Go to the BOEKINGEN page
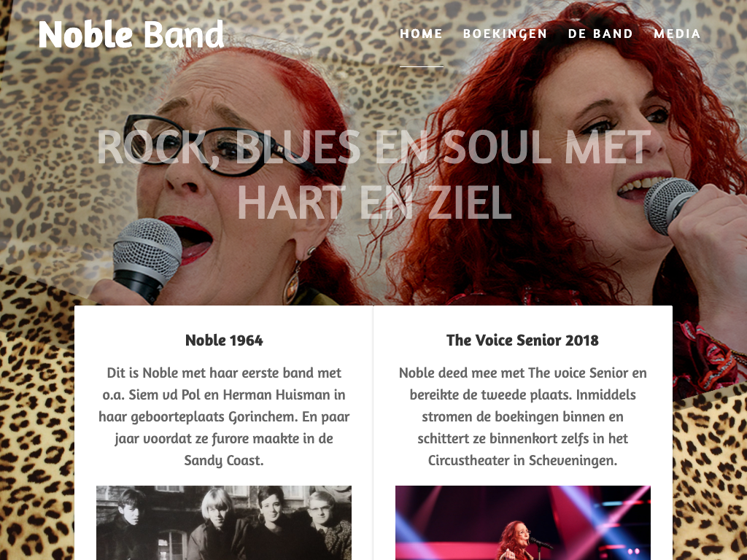The width and height of the screenshot is (747, 560). (505, 34)
